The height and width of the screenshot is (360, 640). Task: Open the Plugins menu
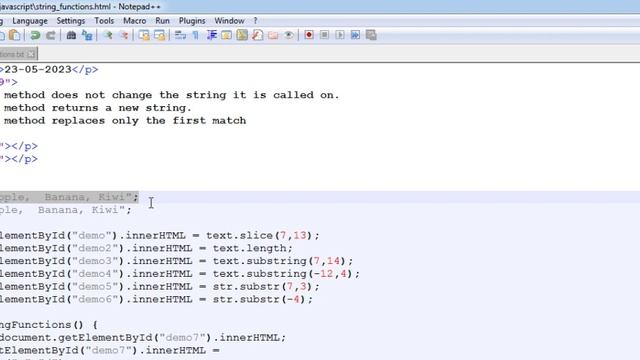coord(192,21)
